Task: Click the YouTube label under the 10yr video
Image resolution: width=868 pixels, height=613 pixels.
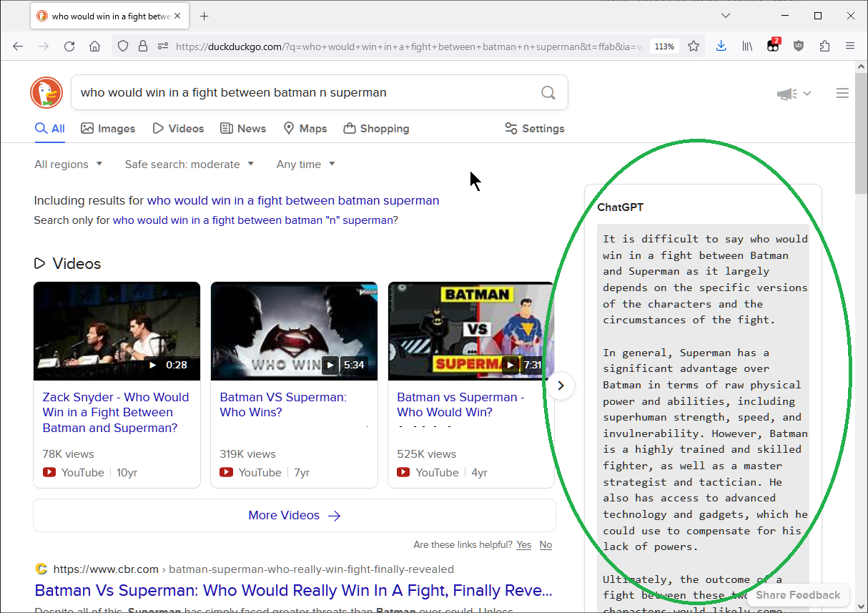Action: click(x=82, y=473)
